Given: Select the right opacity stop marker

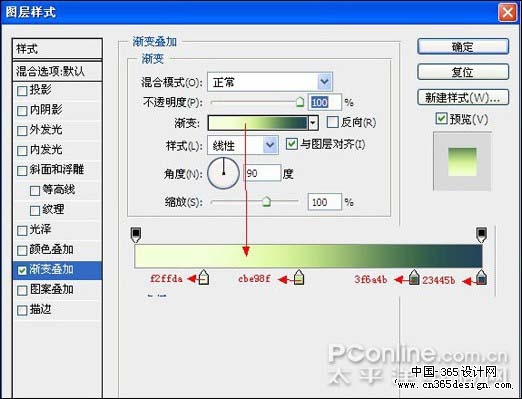Looking at the screenshot, I should coord(481,235).
